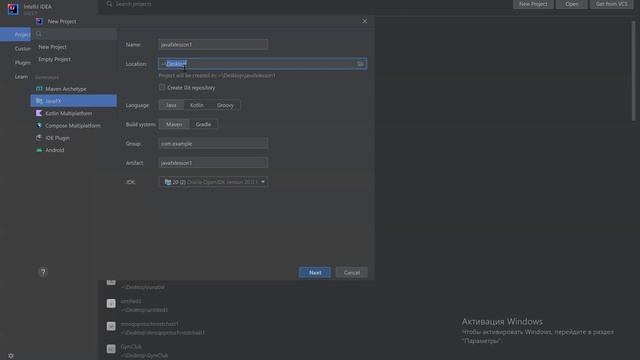Click the Welcome window settings gear icon
Screen dimensions: 640x360
coord(11,356)
